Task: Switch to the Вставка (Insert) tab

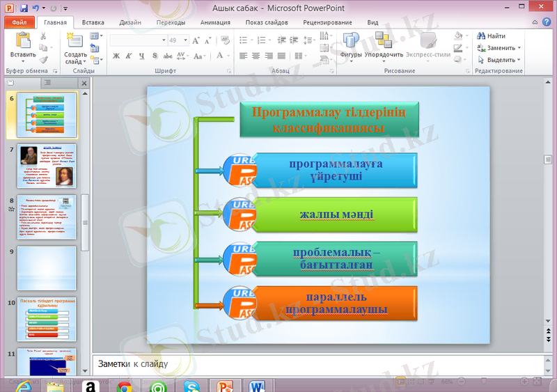Action: coord(93,22)
